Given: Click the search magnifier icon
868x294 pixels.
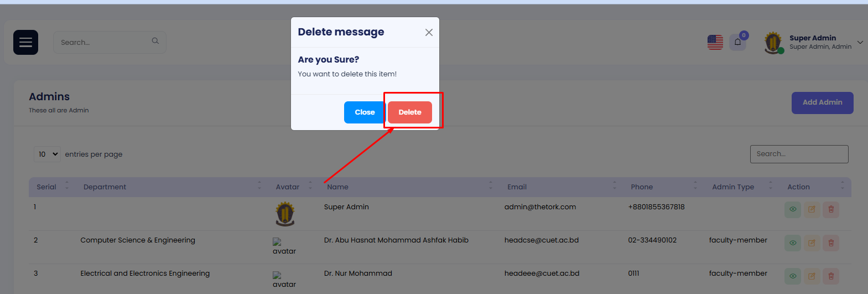Looking at the screenshot, I should pyautogui.click(x=155, y=41).
